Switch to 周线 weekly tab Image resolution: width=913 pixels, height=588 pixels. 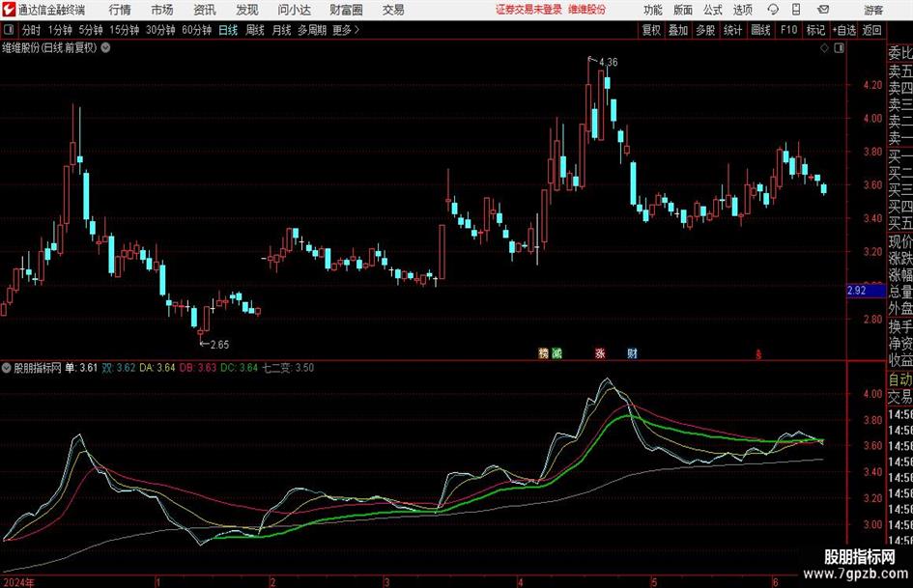(x=254, y=30)
